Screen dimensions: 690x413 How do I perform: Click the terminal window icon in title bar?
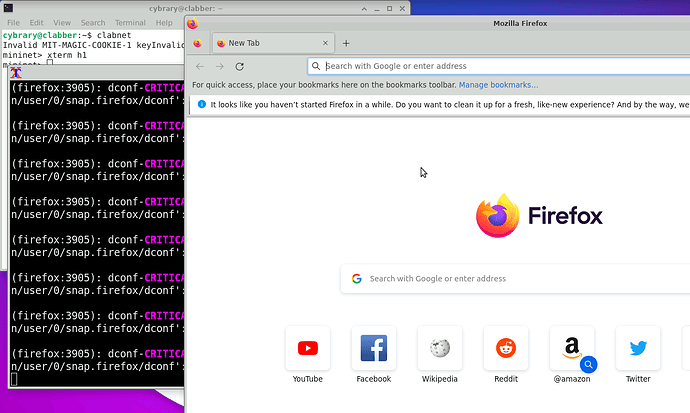8,8
